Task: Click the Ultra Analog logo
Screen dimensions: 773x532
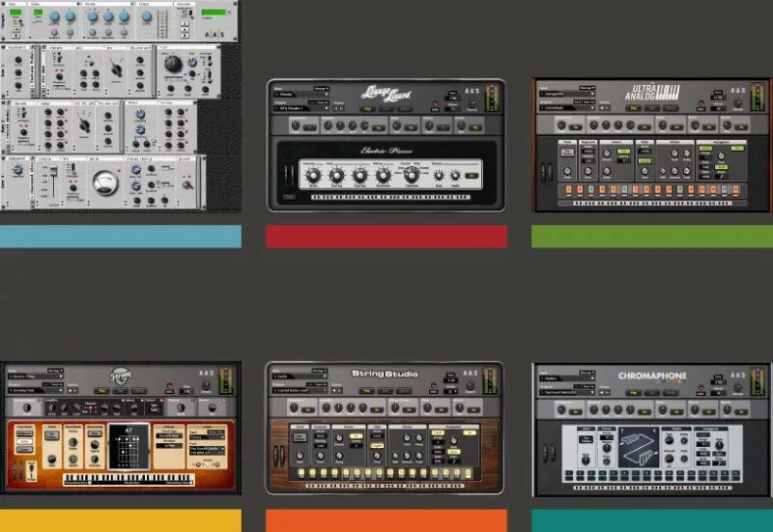Action: tap(653, 93)
